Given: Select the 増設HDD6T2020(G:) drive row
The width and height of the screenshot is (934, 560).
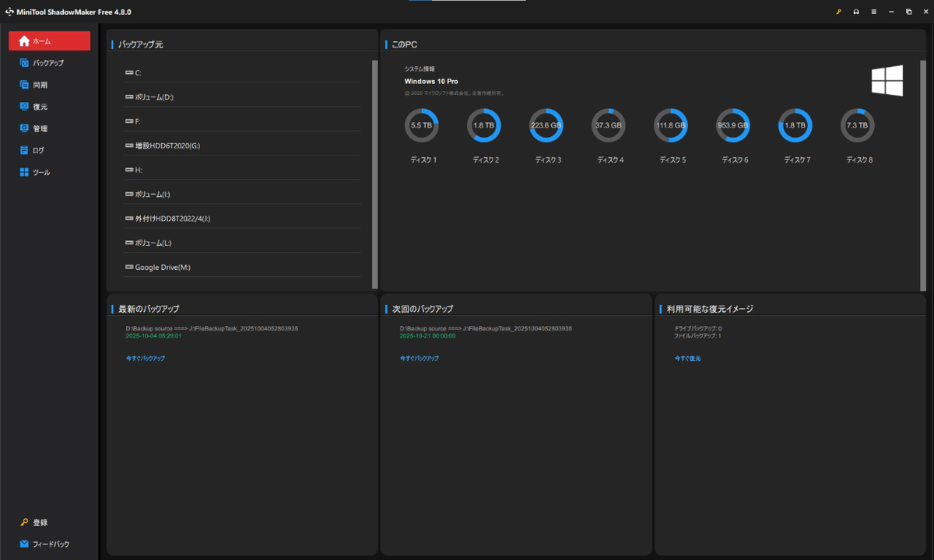Looking at the screenshot, I should 242,145.
